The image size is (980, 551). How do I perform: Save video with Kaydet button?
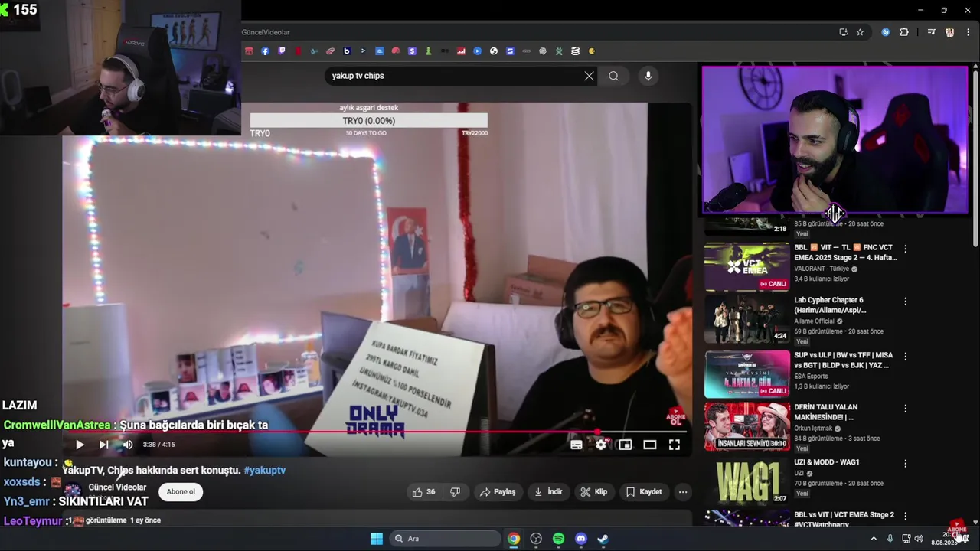pyautogui.click(x=644, y=492)
